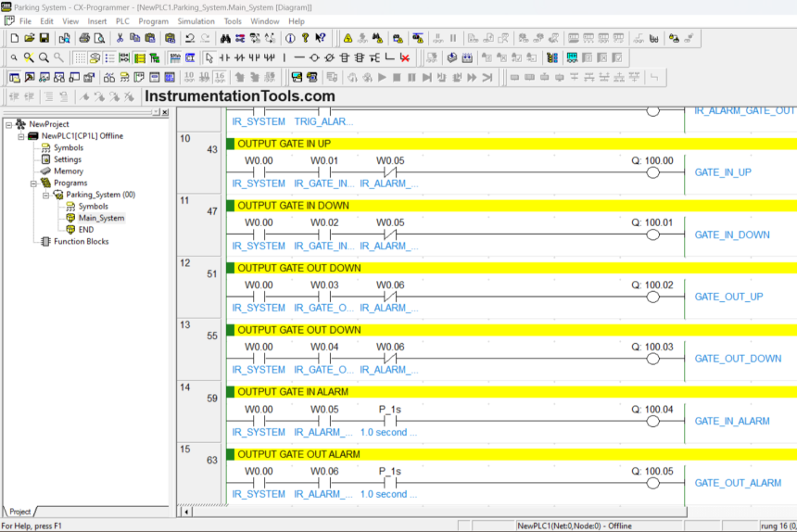Select the Q: 100.03 GATE_OUT_DOWN coil
The height and width of the screenshot is (532, 797).
click(652, 359)
